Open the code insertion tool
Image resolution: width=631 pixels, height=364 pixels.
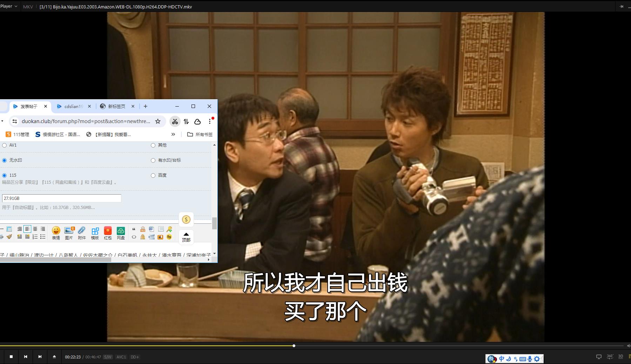(x=134, y=237)
